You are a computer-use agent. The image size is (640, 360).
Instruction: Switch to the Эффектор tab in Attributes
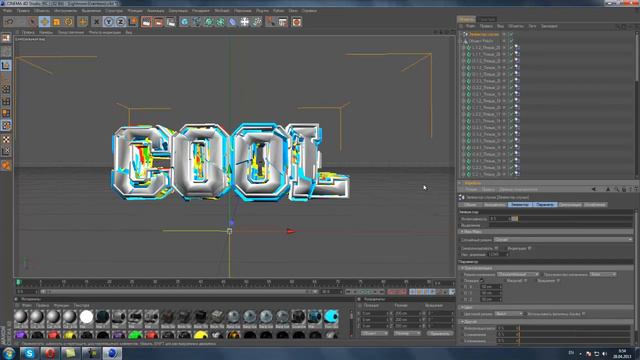520,204
